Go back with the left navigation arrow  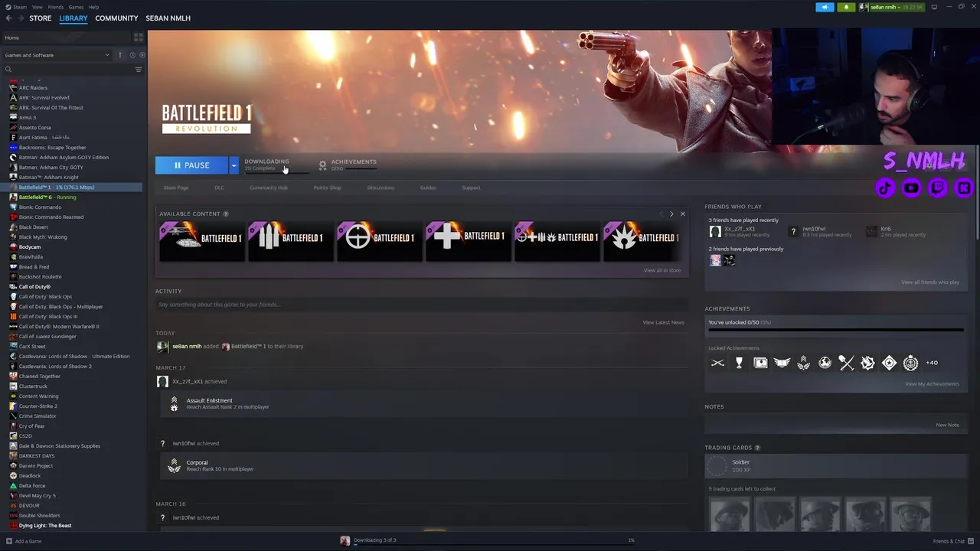(x=8, y=18)
